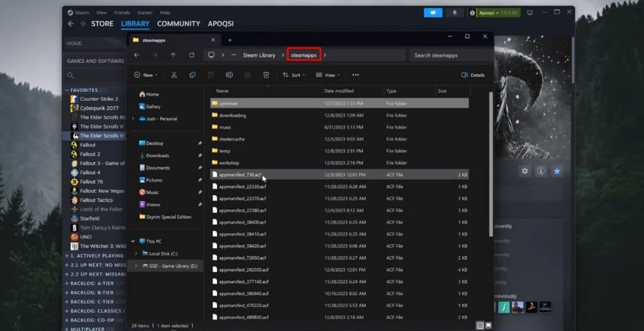Toggle the Details pane button

[473, 75]
